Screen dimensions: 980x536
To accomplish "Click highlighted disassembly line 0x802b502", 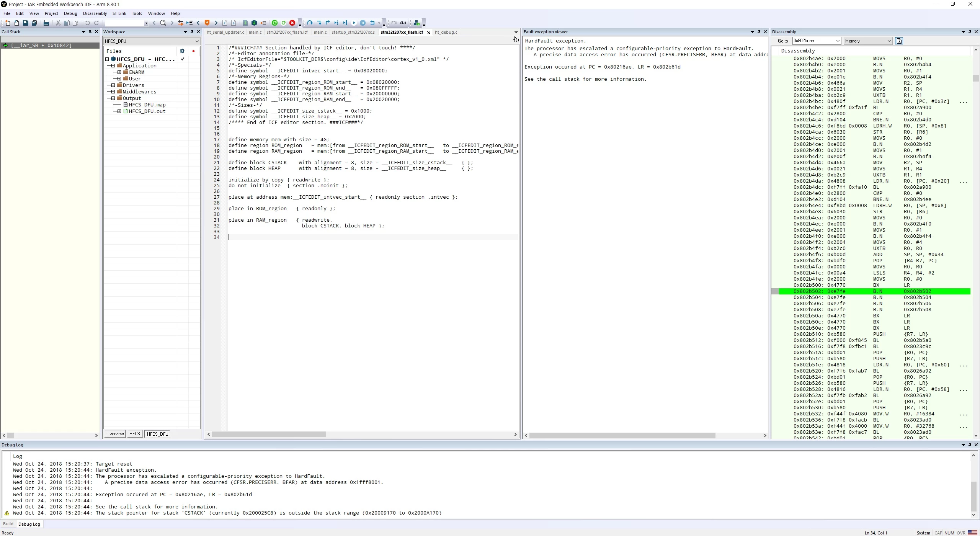I will click(x=874, y=291).
